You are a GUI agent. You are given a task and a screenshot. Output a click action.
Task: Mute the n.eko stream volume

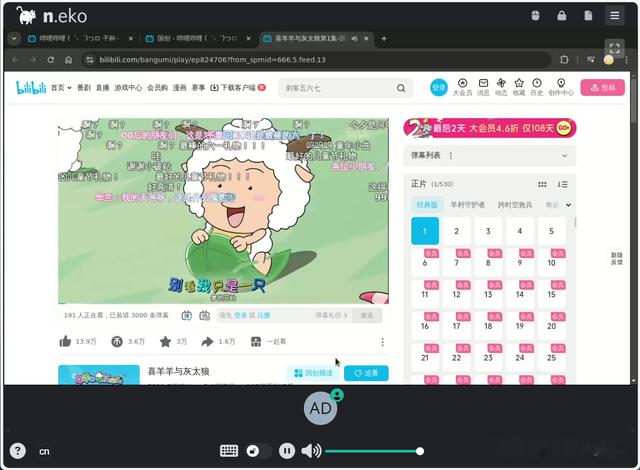[x=311, y=451]
